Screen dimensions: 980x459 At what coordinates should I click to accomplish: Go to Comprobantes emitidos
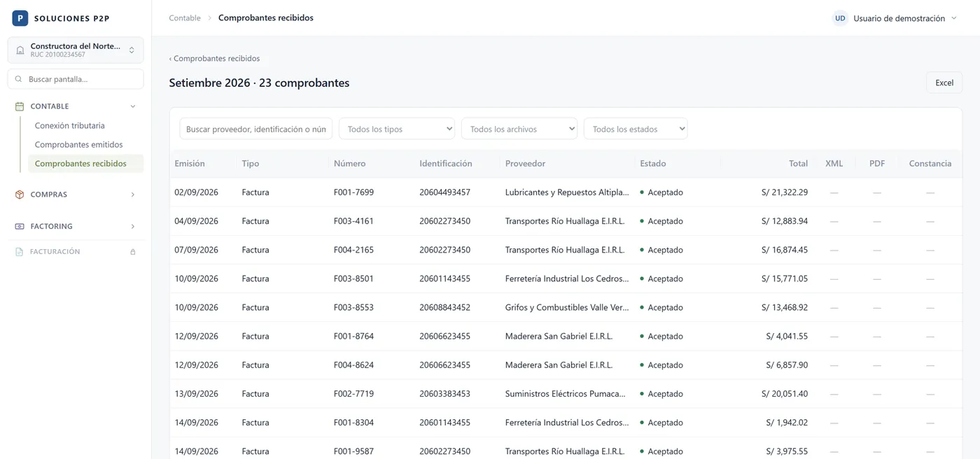[78, 145]
